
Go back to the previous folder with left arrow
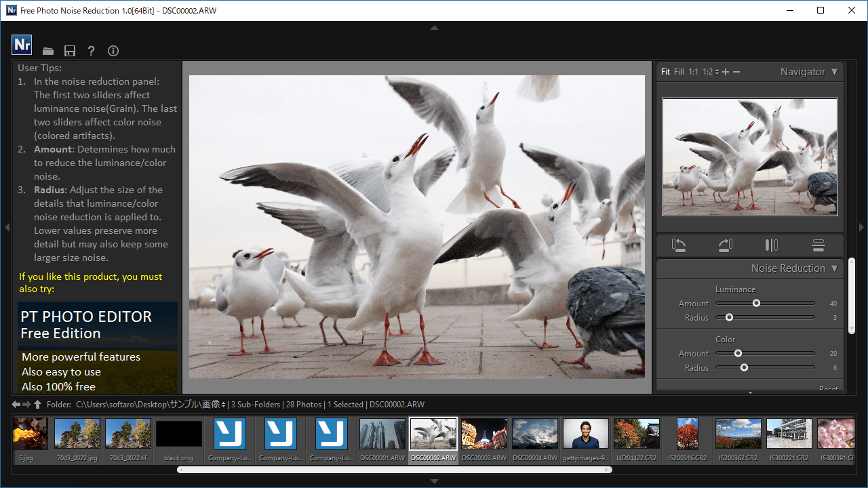[16, 405]
